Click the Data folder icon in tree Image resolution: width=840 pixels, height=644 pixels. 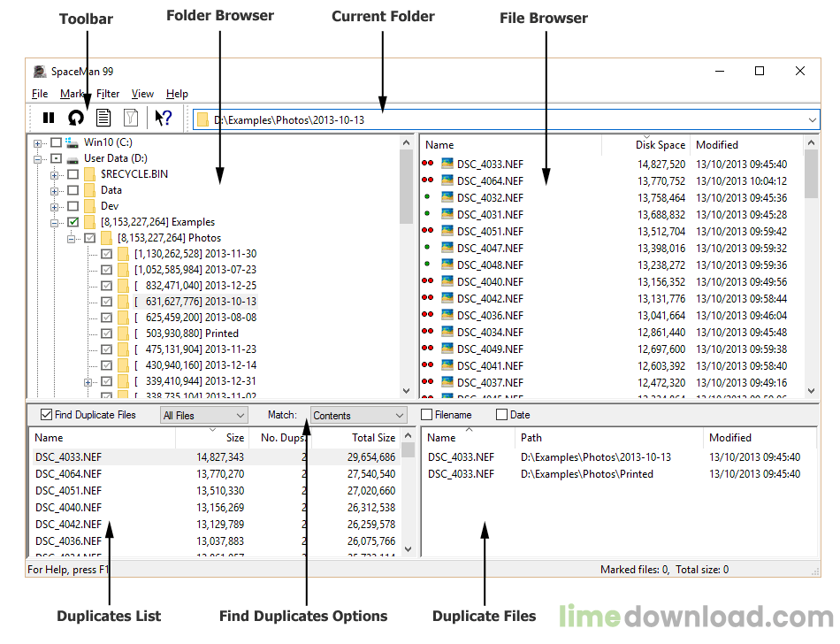click(x=89, y=190)
